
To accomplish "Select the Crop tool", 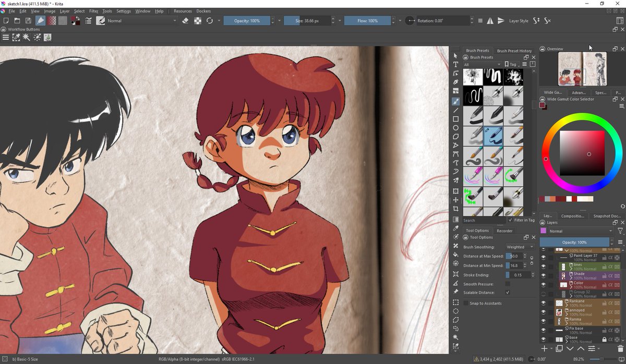I will (x=455, y=209).
